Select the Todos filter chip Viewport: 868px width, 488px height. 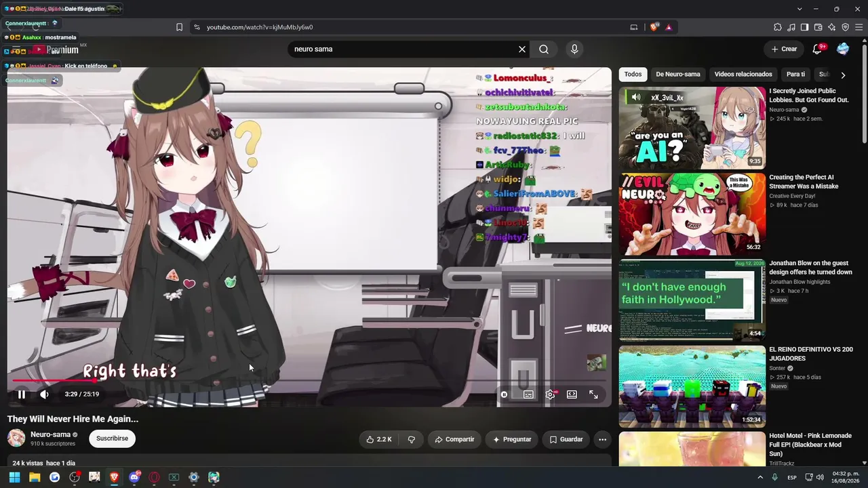(633, 75)
